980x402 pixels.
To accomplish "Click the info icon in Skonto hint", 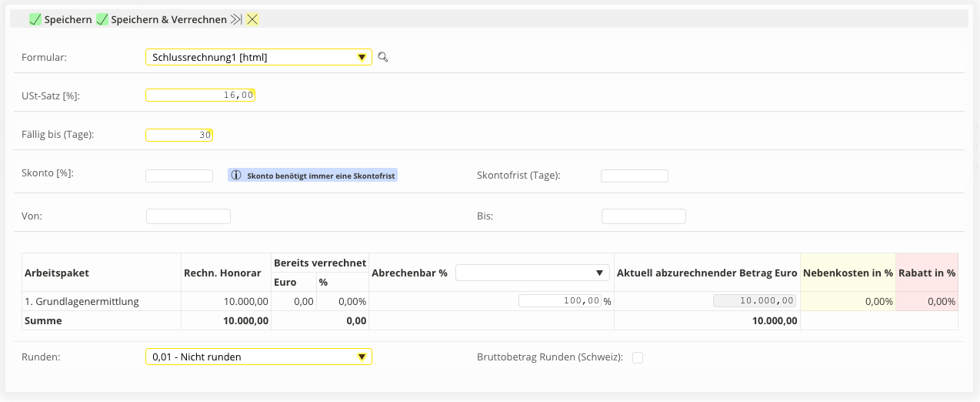I will tap(237, 176).
